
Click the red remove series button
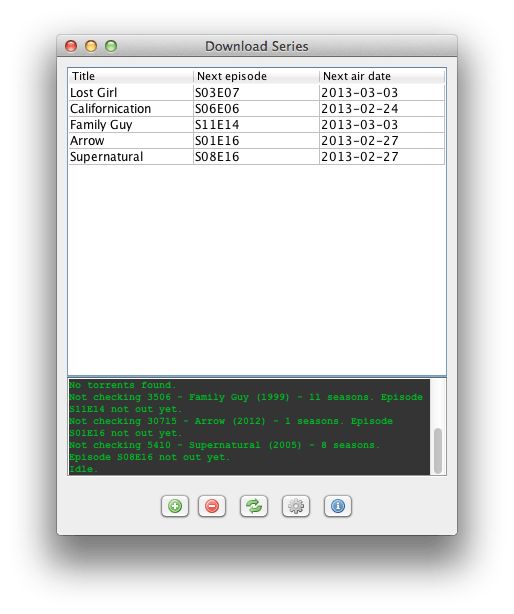click(212, 506)
